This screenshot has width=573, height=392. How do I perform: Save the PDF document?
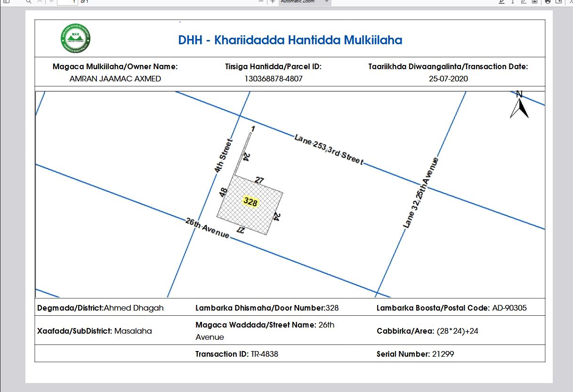559,1
